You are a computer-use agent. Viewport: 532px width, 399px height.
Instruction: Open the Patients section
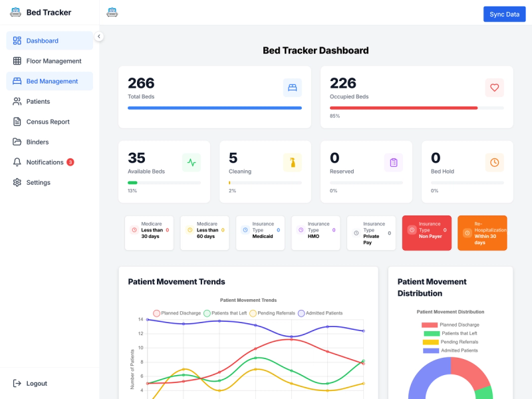(x=49, y=102)
